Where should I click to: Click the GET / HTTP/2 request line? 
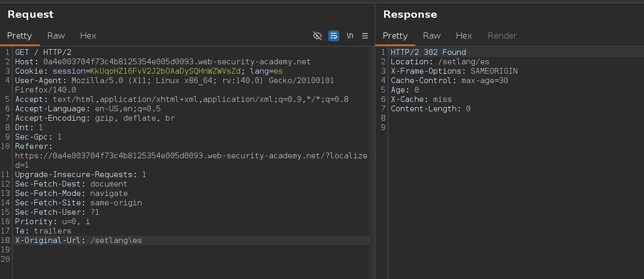(x=43, y=52)
